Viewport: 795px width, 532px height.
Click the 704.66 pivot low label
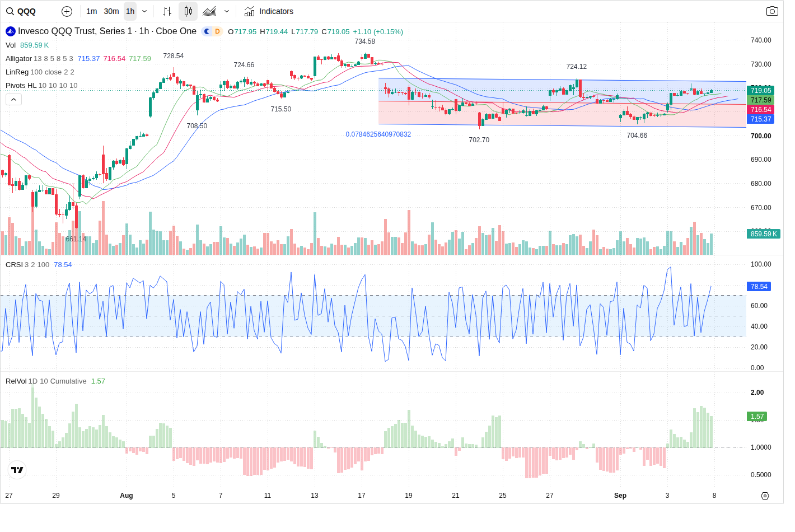click(x=637, y=136)
